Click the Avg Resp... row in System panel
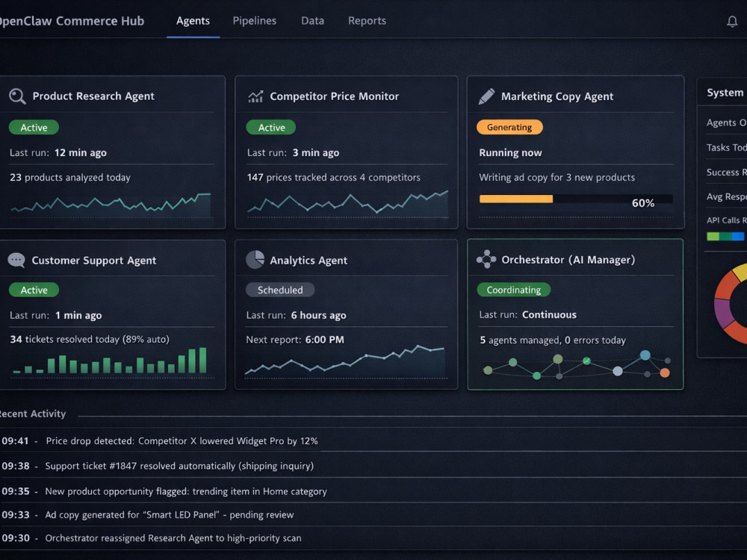This screenshot has height=560, width=747. (727, 196)
